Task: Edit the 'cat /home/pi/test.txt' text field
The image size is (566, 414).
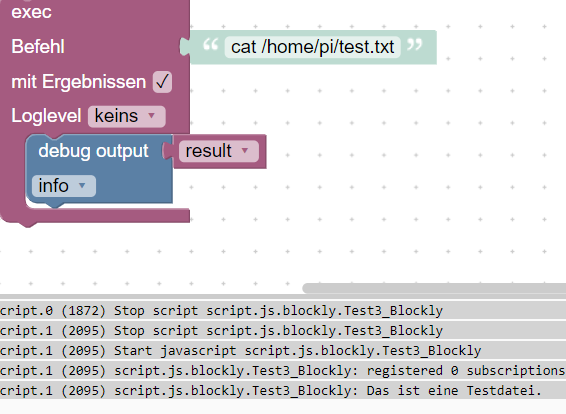Action: tap(313, 47)
